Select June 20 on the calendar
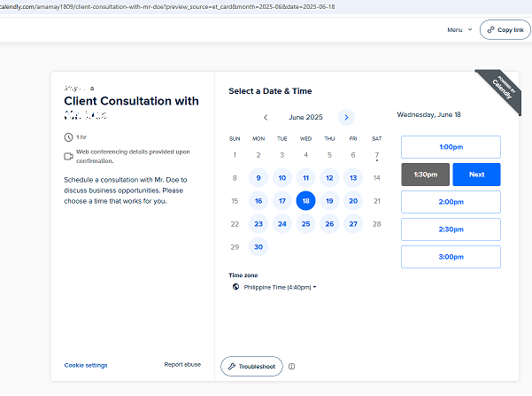The image size is (532, 396). 353,201
